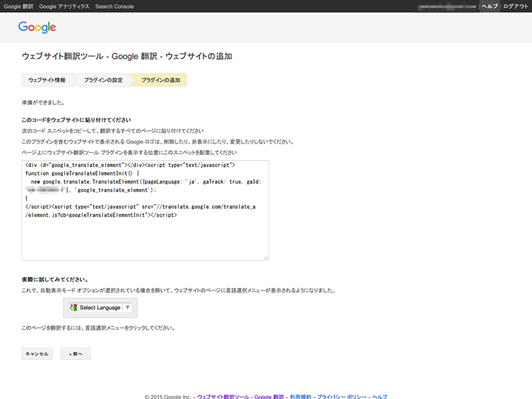
Task: Click the resize grip of the code textarea
Action: [266, 257]
